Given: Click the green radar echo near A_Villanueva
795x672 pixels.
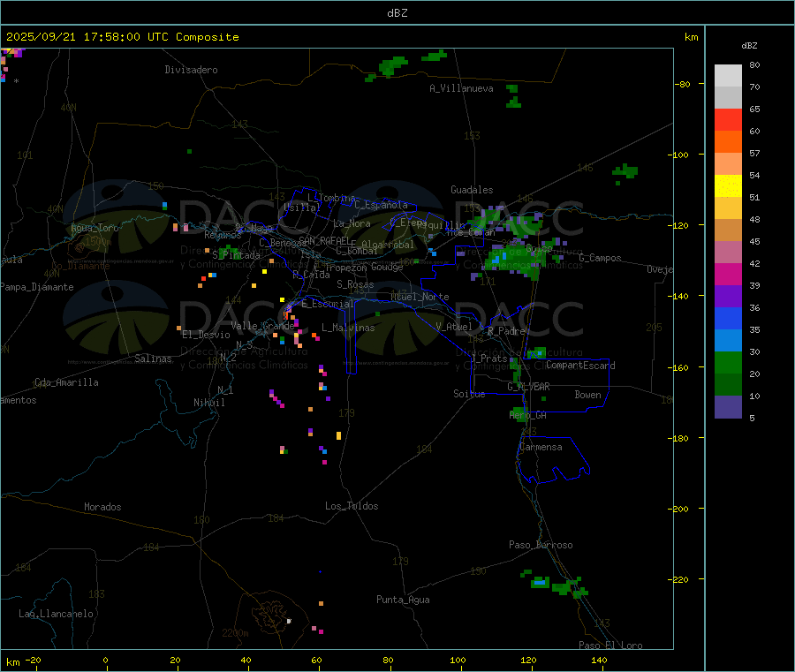Looking at the screenshot, I should (x=513, y=96).
